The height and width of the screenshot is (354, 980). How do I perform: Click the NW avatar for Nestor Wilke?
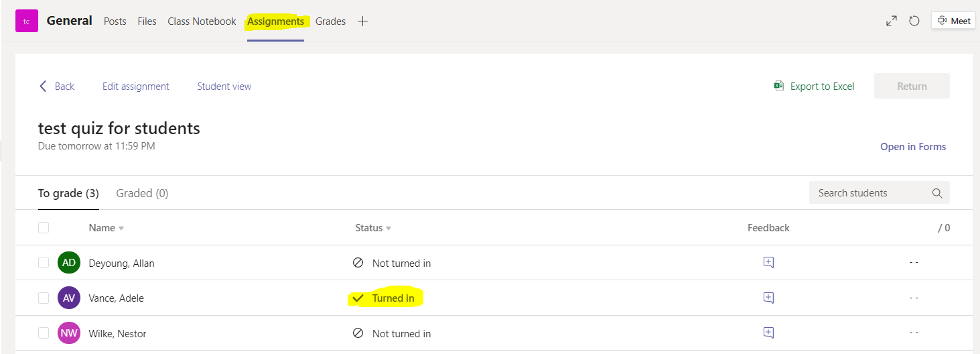[69, 333]
